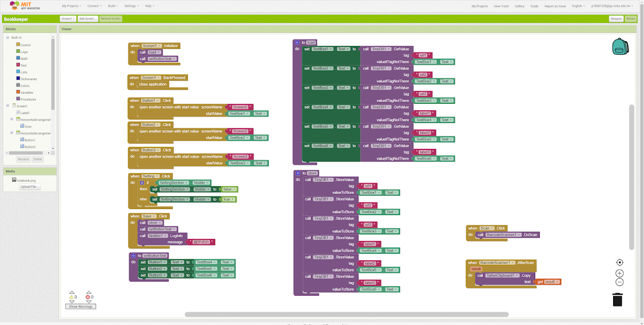Collapse the first HorizontalArrangement node
This screenshot has height=325, width=644.
pyautogui.click(x=12, y=119)
